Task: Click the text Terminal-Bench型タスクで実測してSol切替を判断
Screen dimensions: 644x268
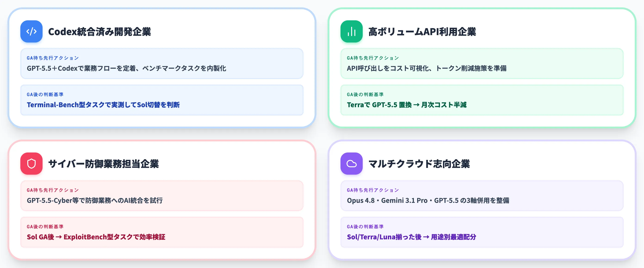Action: pos(103,105)
